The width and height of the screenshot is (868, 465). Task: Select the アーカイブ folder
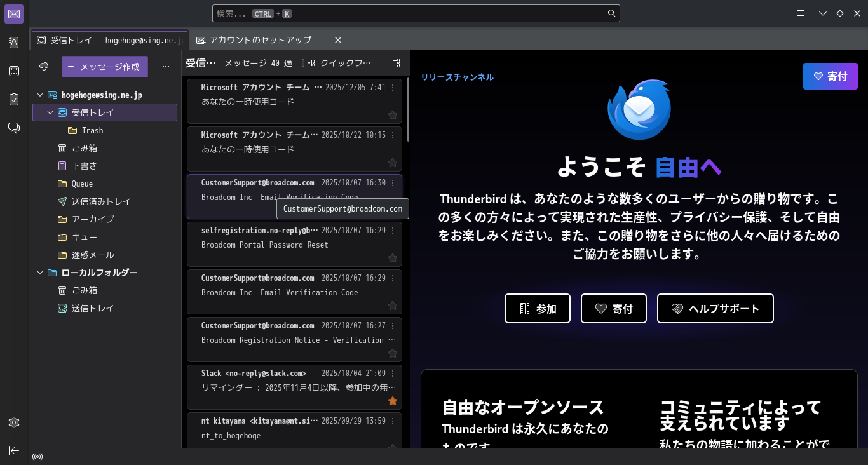point(105,219)
